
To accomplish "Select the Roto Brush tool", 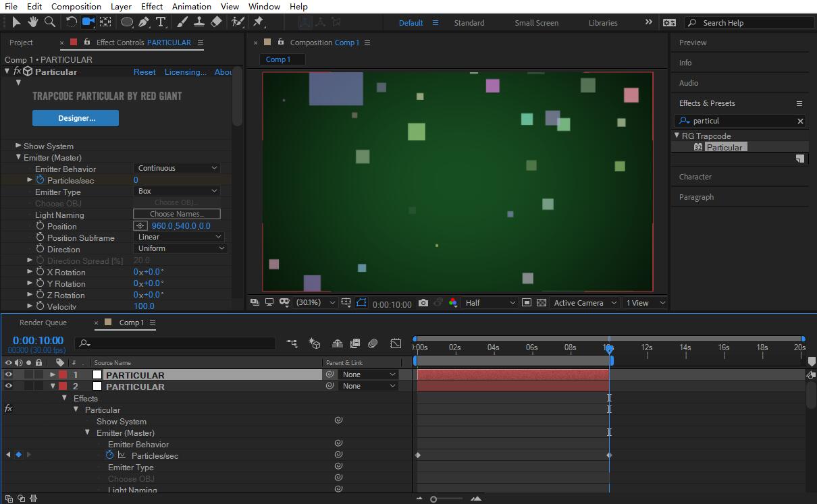I will point(238,22).
